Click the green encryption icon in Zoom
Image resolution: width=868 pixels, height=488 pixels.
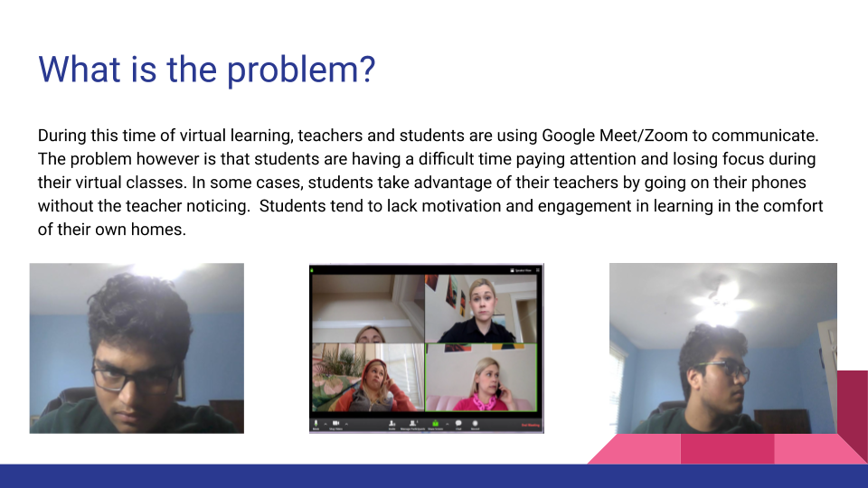(312, 270)
